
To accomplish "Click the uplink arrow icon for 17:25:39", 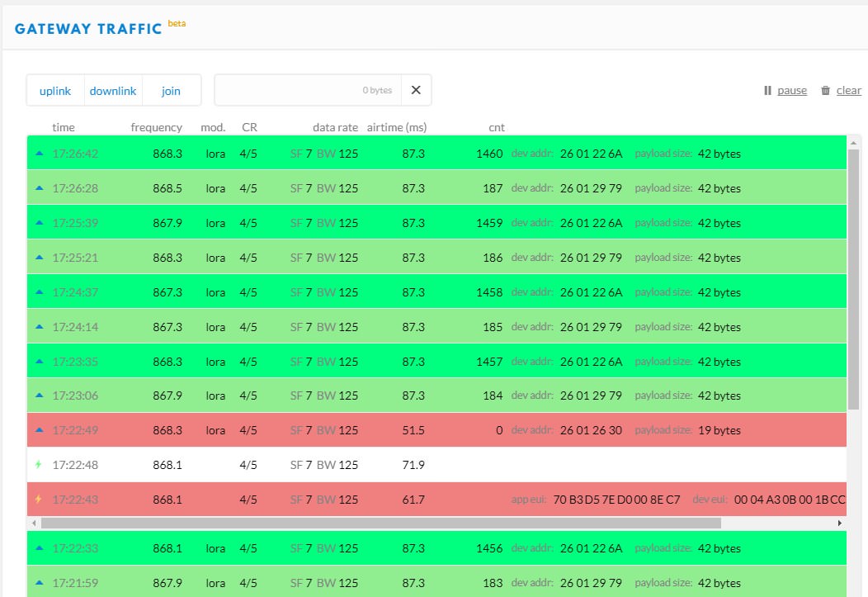I will (x=40, y=223).
